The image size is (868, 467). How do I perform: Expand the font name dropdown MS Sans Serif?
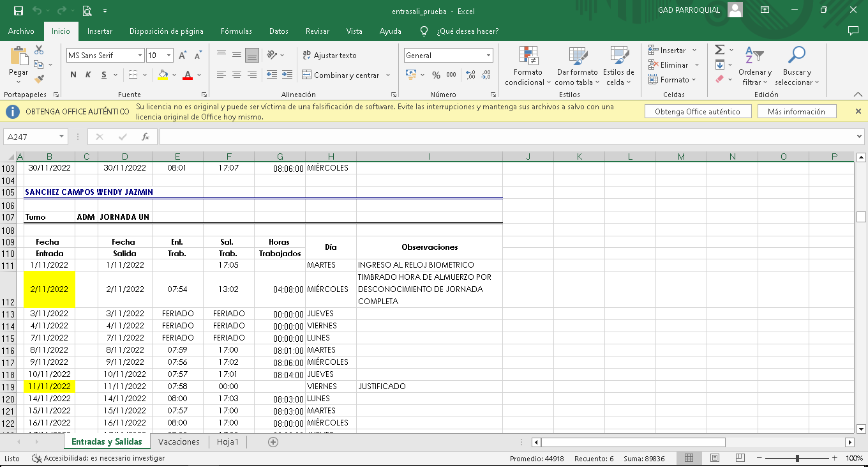click(x=140, y=56)
